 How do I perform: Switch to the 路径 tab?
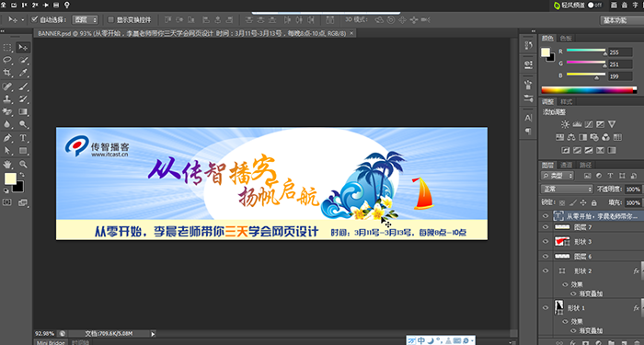point(585,165)
